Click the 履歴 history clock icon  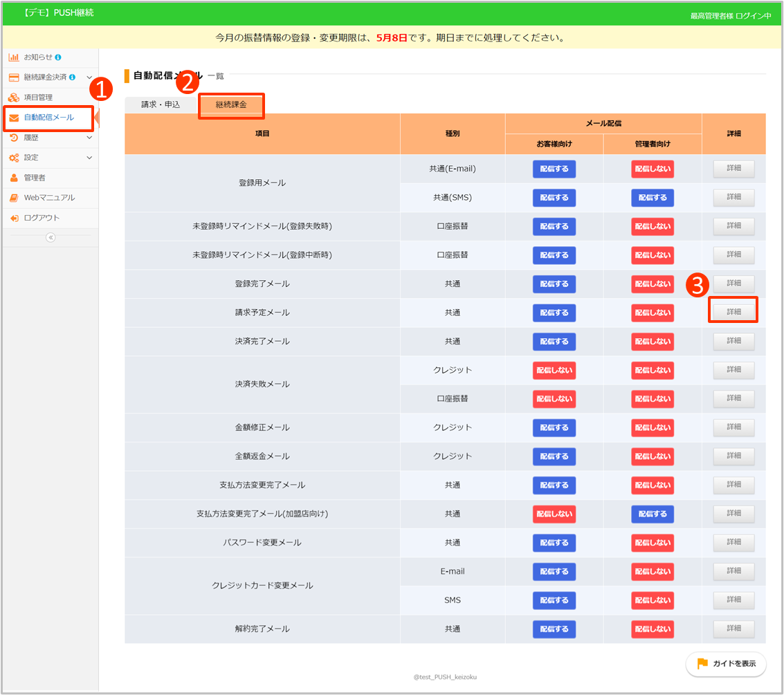[x=14, y=138]
